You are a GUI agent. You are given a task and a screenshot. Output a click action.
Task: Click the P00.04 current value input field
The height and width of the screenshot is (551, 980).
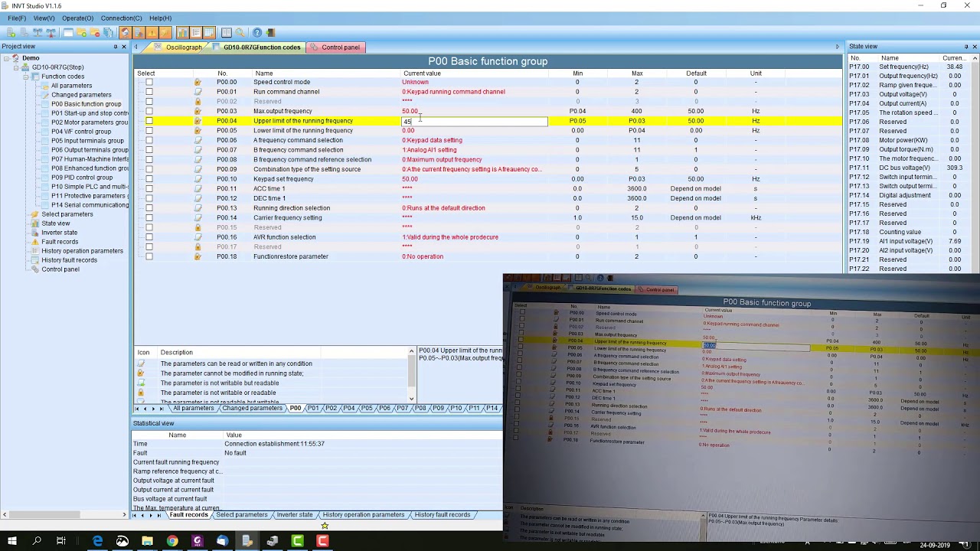pos(475,121)
